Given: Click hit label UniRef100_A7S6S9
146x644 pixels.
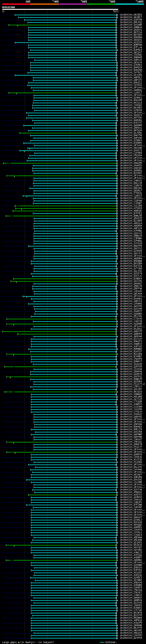Looking at the screenshot, I should pos(131,208).
